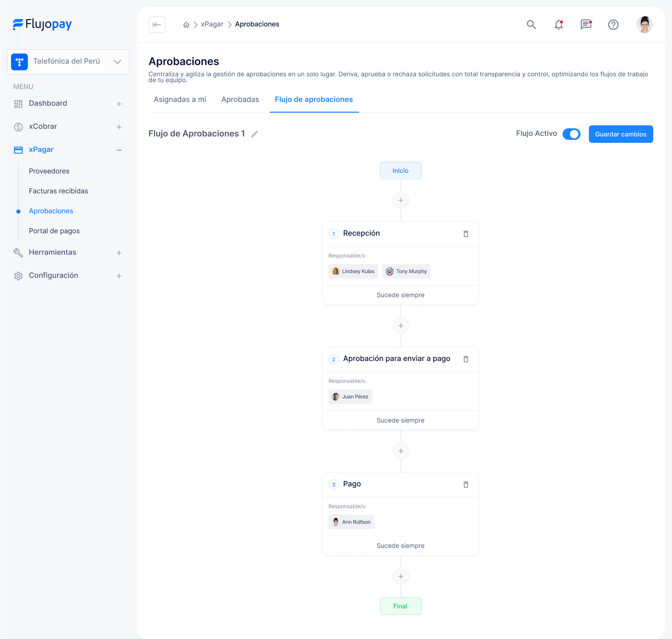The image size is (672, 639).
Task: Open the search icon in header
Action: pos(531,24)
